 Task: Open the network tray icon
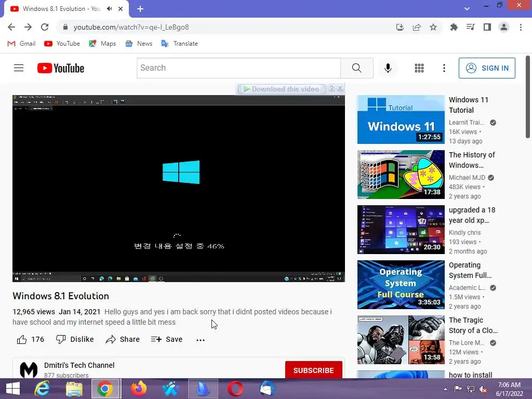[x=470, y=389]
